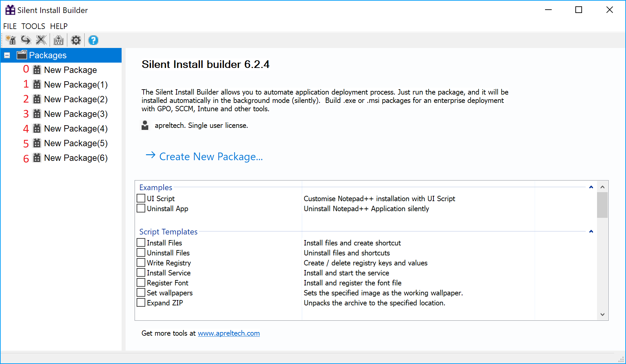The image size is (626, 364).
Task: Click the templates list scrollbar thumb
Action: pos(602,205)
